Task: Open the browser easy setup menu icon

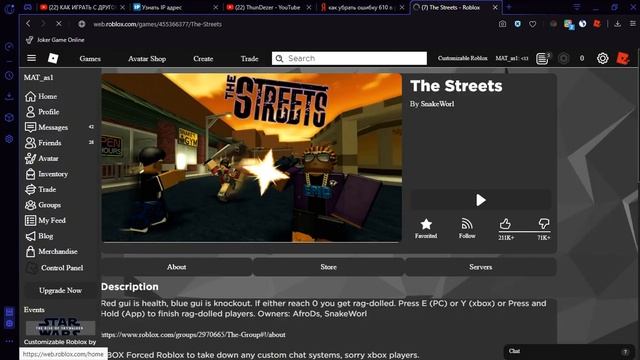Action: pos(632,24)
